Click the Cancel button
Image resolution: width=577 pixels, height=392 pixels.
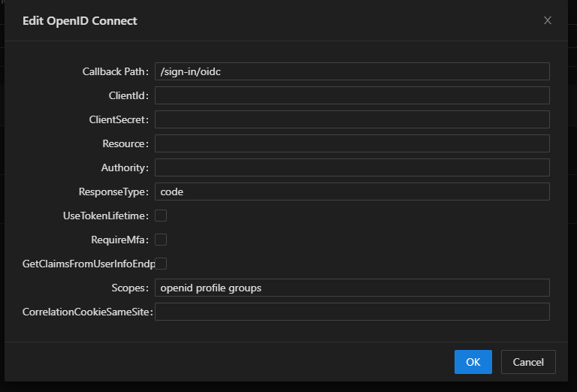[x=528, y=362]
